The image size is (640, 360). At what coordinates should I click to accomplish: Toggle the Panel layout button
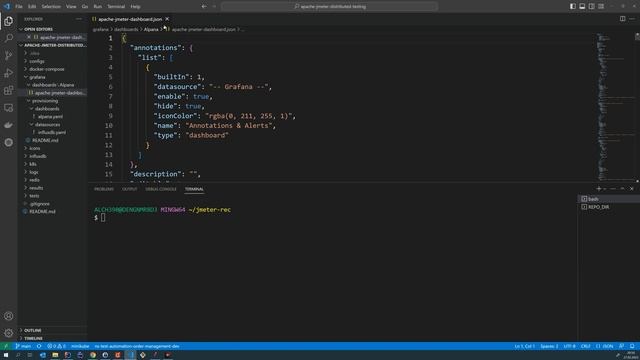pos(582,7)
